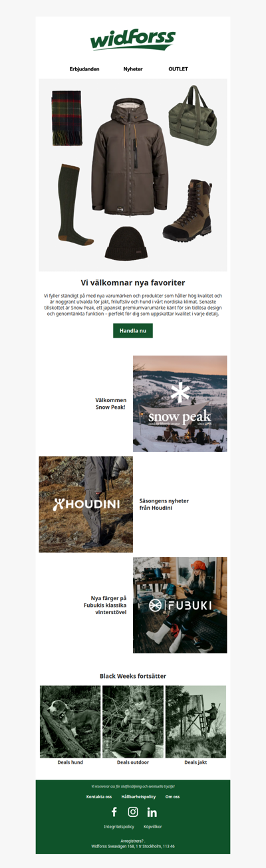266x868 pixels.
Task: Select the Deals outdoor picture
Action: pos(133,722)
